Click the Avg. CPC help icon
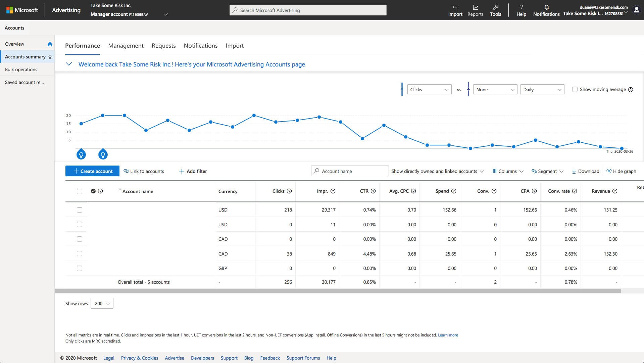This screenshot has height=363, width=644. [x=413, y=191]
